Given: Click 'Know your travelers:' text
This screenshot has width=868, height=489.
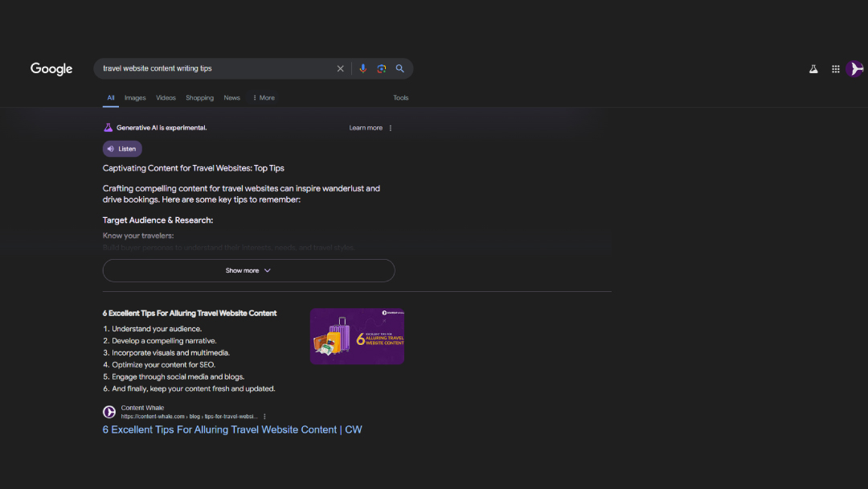Looking at the screenshot, I should pos(138,236).
